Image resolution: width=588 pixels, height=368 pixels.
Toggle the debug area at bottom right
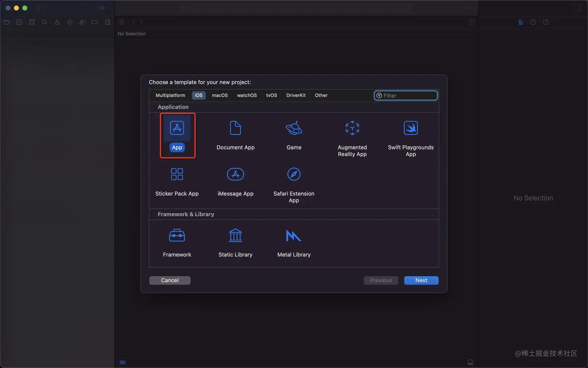[470, 362]
